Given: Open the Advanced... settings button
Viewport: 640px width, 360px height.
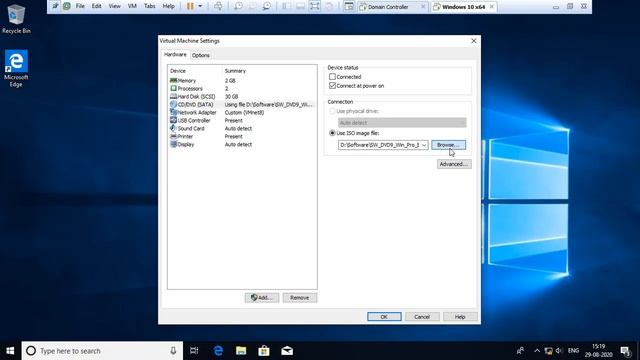Looking at the screenshot, I should point(454,164).
